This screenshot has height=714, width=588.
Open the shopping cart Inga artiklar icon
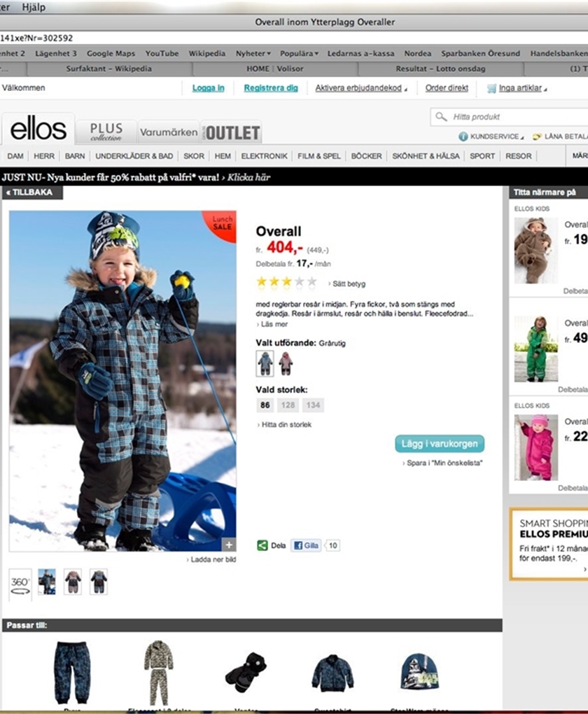point(491,88)
